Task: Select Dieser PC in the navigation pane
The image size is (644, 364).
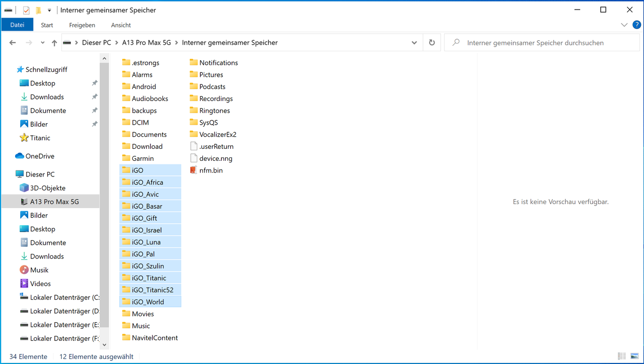Action: [40, 174]
